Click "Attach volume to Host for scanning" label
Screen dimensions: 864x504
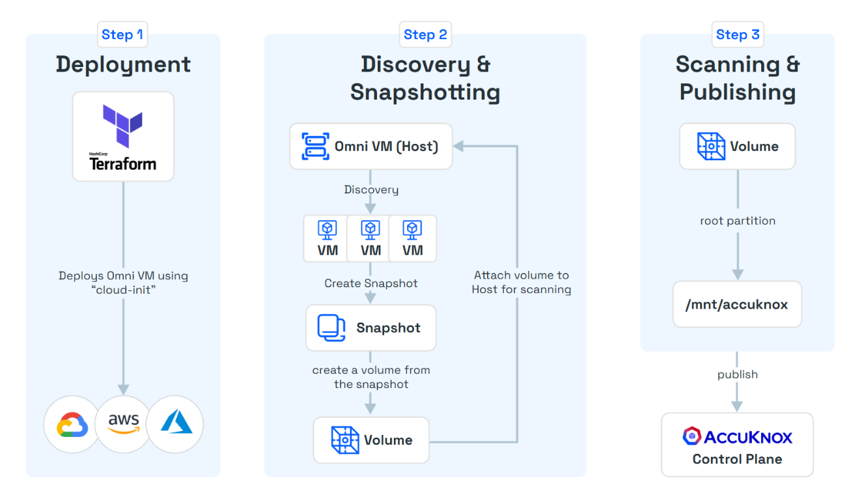coord(521,283)
